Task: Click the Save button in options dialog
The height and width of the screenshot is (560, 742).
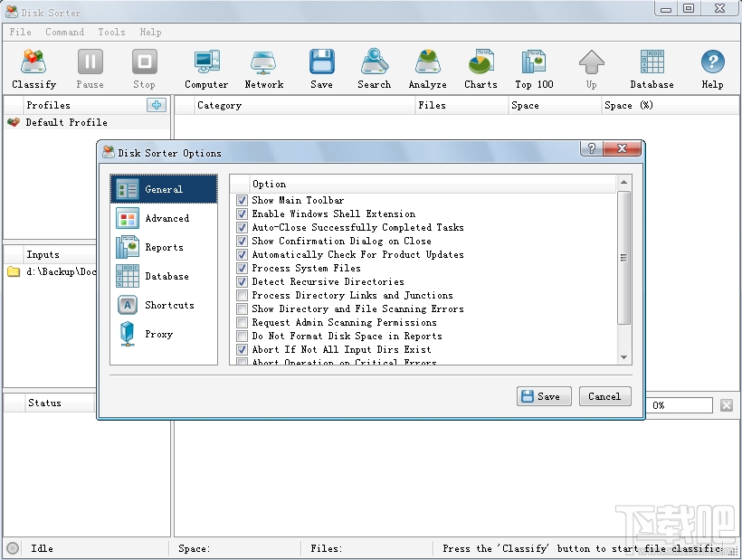Action: 544,396
